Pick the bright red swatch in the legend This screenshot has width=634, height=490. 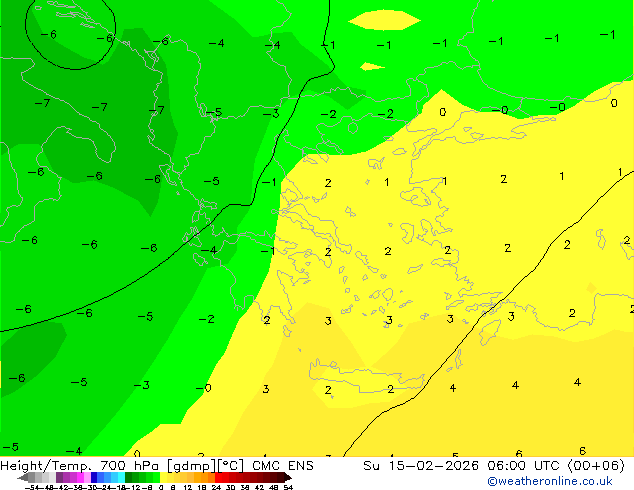(218, 478)
